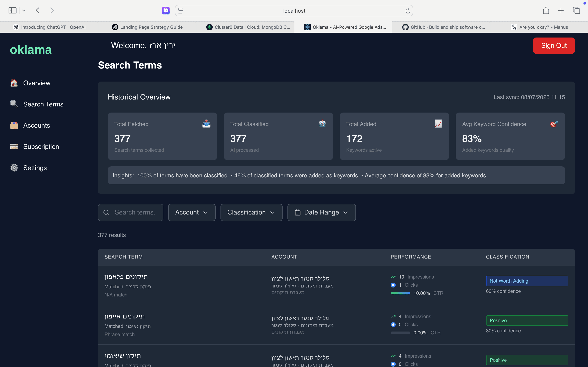Click the Overview house icon in sidebar
Viewport: 588px width, 367px height.
(x=14, y=83)
